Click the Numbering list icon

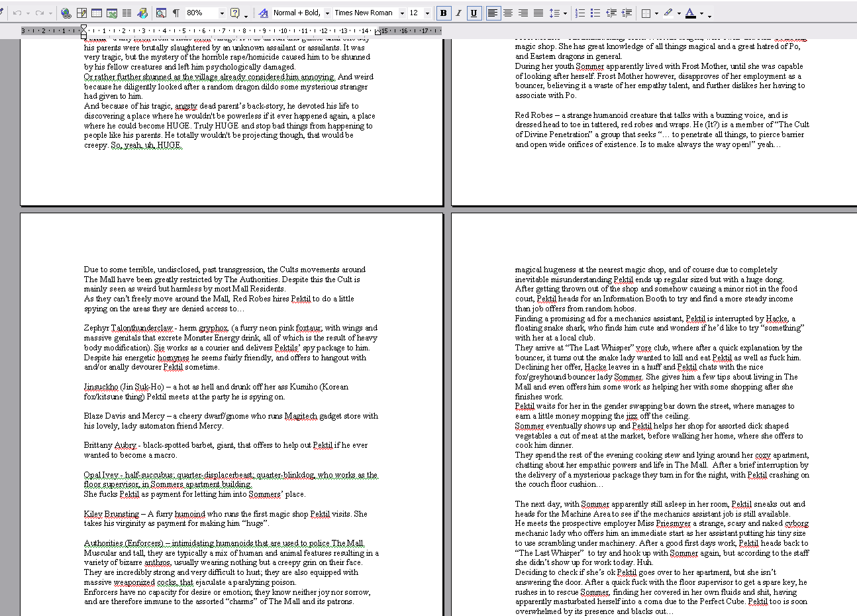(580, 13)
